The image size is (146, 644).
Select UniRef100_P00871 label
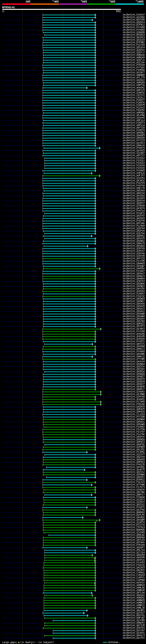[x=134, y=342]
